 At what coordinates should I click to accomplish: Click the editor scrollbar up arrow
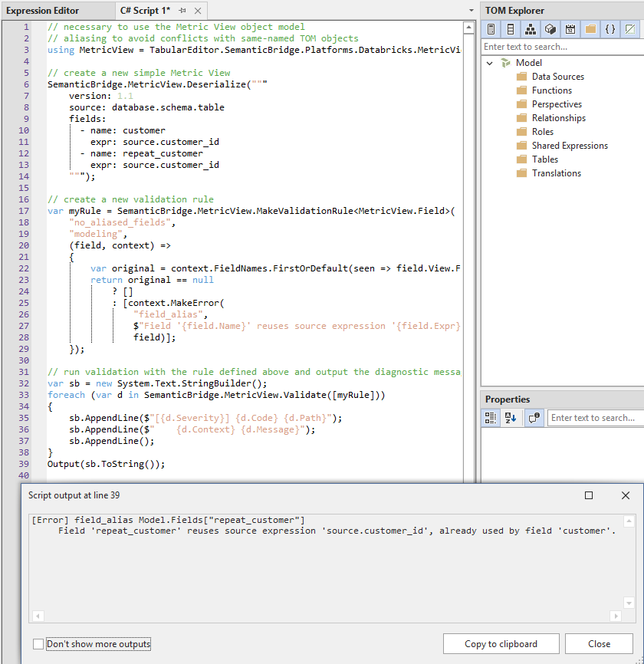click(x=468, y=28)
